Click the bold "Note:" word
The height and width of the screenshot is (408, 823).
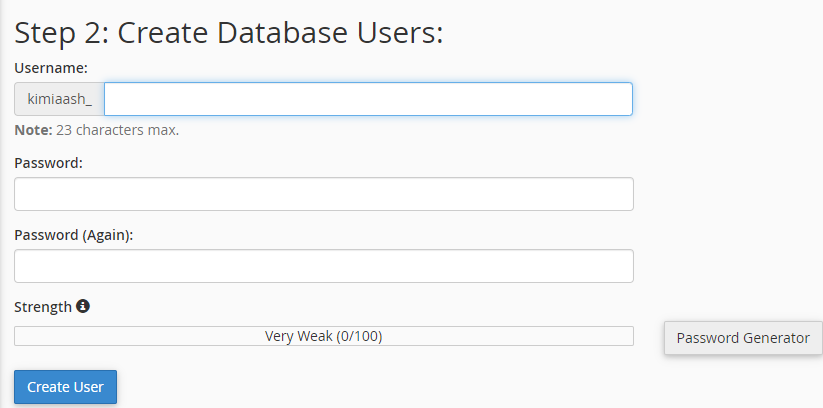click(33, 130)
